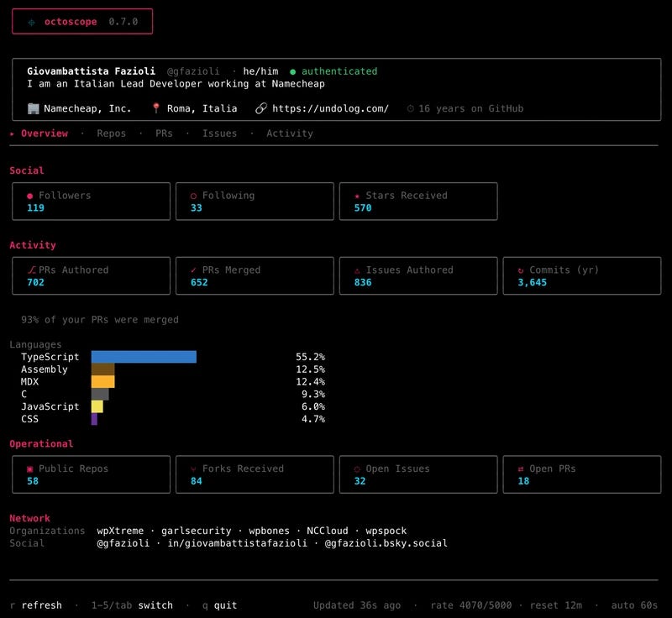The width and height of the screenshot is (672, 618).
Task: Click the Forks Received value 84
Action: pos(197,481)
